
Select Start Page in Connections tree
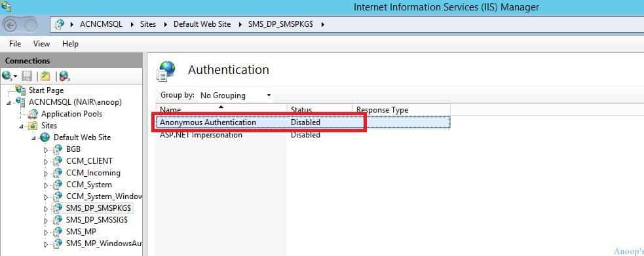(46, 90)
